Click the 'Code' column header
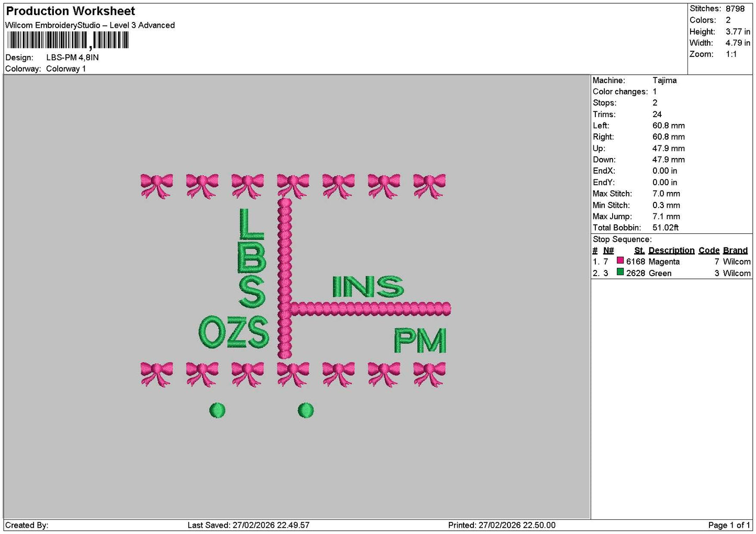 coord(709,251)
